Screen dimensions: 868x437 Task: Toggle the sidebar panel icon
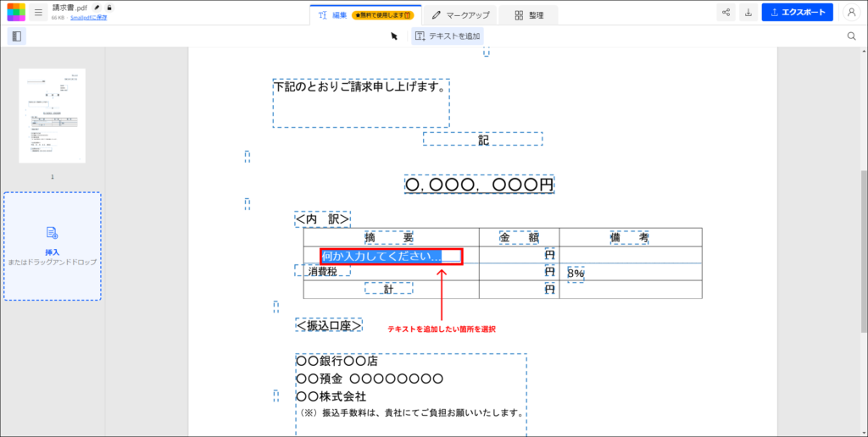click(x=17, y=36)
